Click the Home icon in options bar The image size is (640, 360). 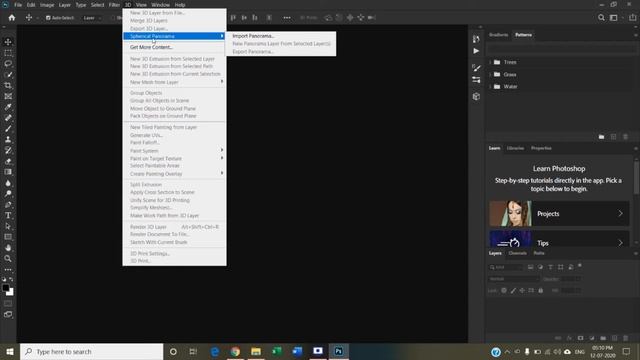12,18
